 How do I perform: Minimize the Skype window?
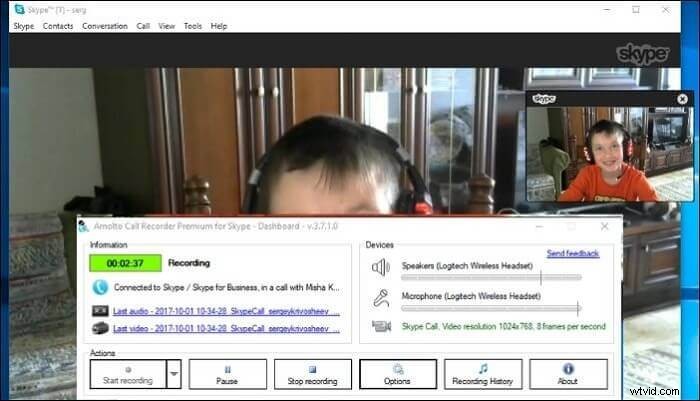[607, 9]
